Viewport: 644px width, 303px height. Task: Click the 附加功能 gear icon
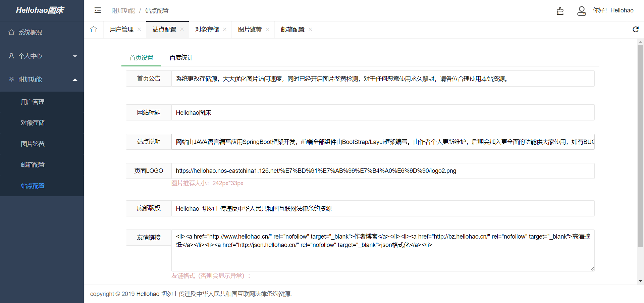(x=11, y=80)
